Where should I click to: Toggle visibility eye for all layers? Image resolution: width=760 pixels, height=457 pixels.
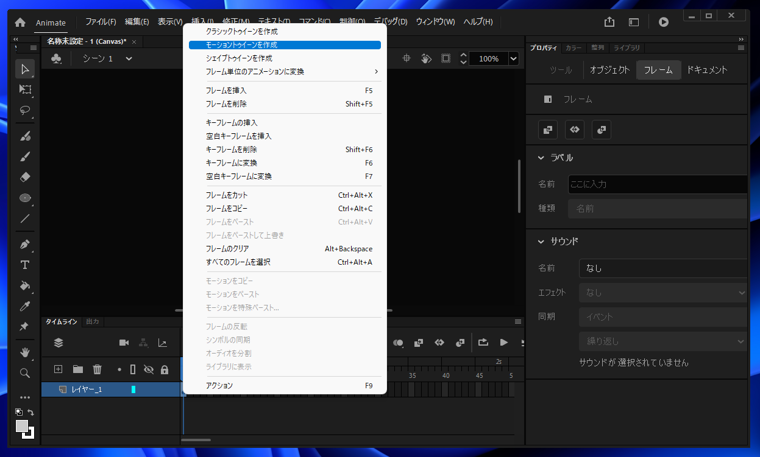click(x=148, y=369)
